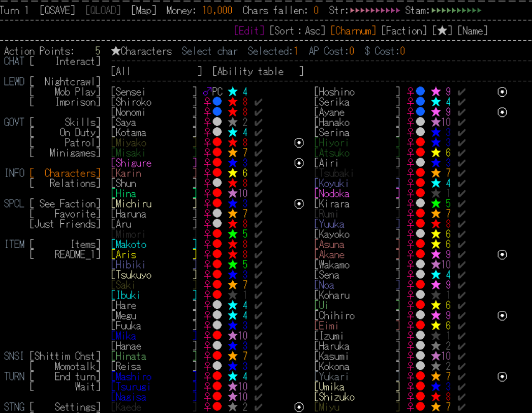Open the Skills menu
The image size is (532, 413).
(x=65, y=122)
